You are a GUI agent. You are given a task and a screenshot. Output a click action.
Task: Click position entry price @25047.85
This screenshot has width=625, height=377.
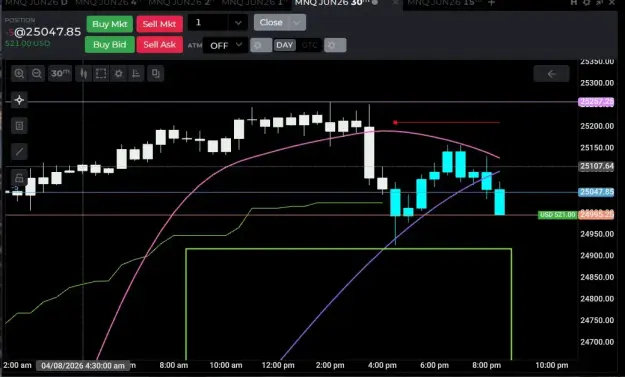47,32
